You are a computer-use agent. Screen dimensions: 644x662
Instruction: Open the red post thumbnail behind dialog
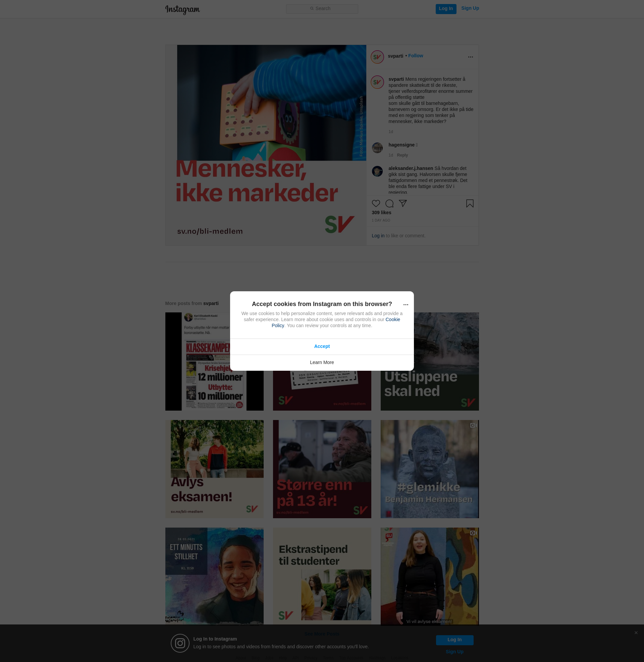pyautogui.click(x=322, y=390)
